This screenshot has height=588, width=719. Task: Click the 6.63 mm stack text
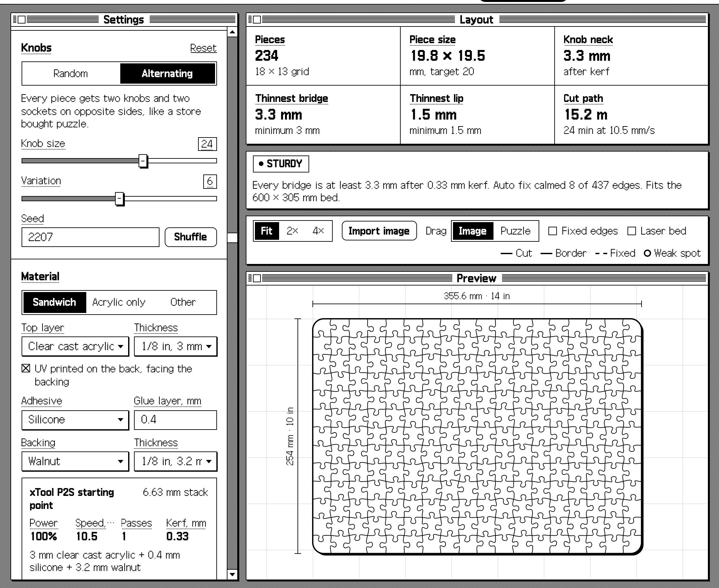(175, 492)
